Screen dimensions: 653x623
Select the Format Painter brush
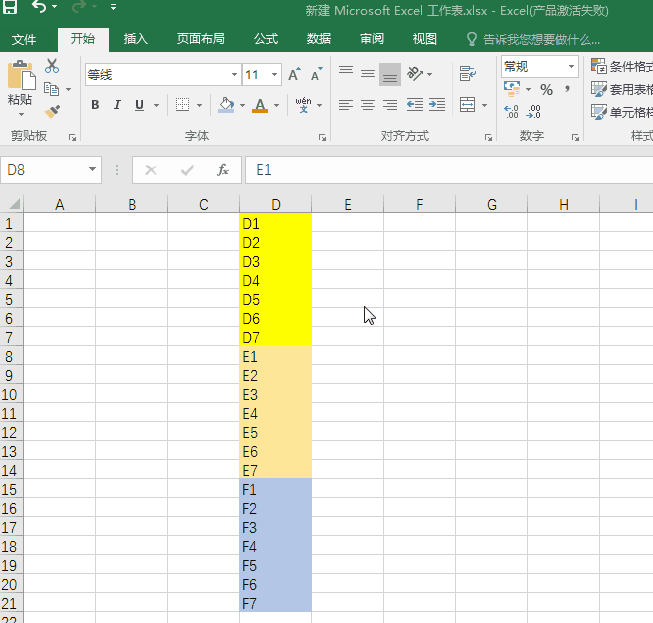(52, 111)
